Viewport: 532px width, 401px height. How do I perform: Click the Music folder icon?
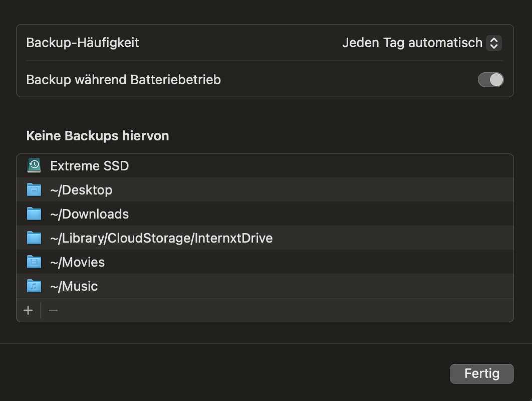pos(34,286)
